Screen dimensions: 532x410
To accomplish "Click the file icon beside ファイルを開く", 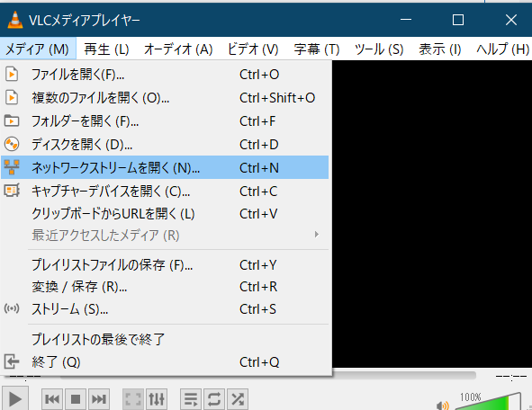I will click(12, 75).
